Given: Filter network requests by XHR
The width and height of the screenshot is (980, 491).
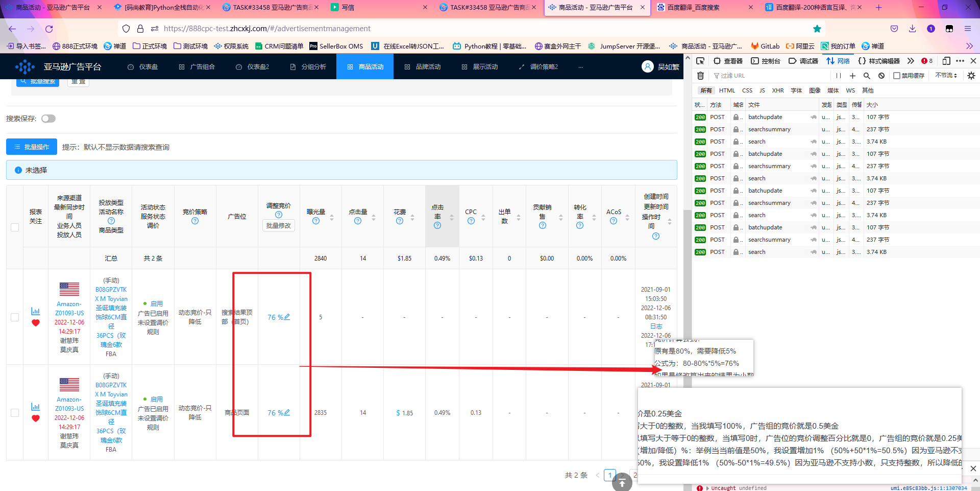Looking at the screenshot, I should click(778, 90).
